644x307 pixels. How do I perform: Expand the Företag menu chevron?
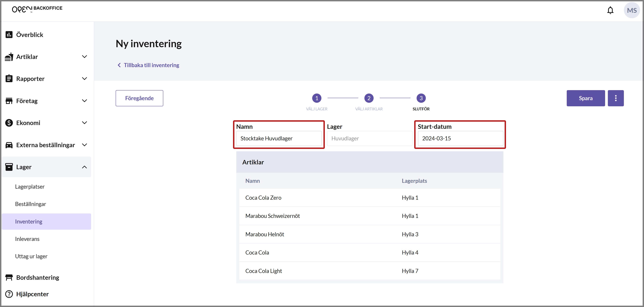(x=84, y=101)
